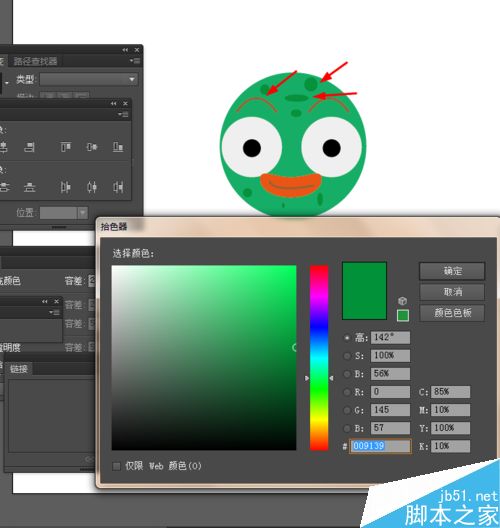Click the small web-safe green swatch
500x528 pixels.
coord(403,316)
